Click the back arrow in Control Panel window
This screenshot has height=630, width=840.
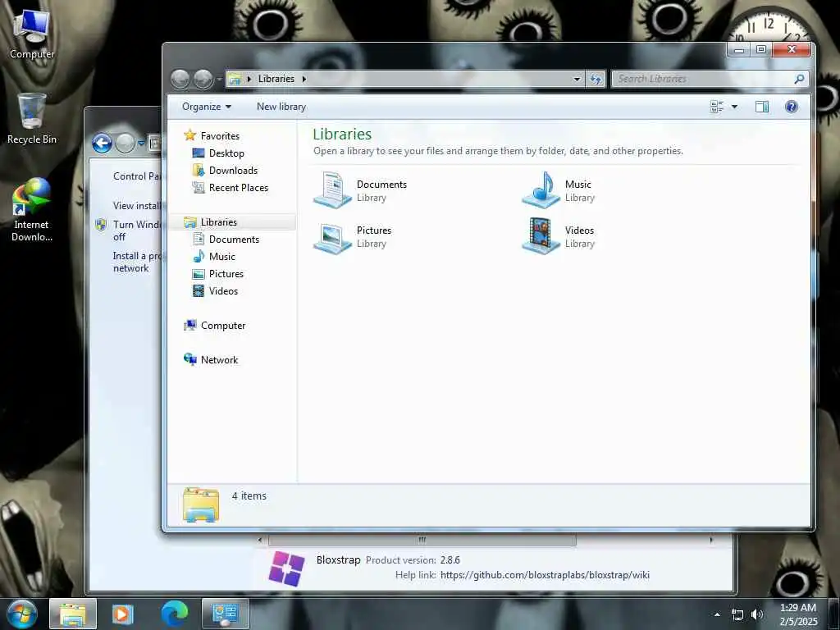coord(102,143)
